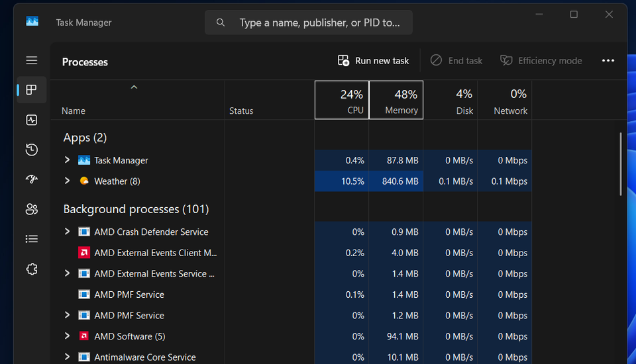Click the Efficiency mode button
Screen dimensions: 636x364
click(x=541, y=61)
